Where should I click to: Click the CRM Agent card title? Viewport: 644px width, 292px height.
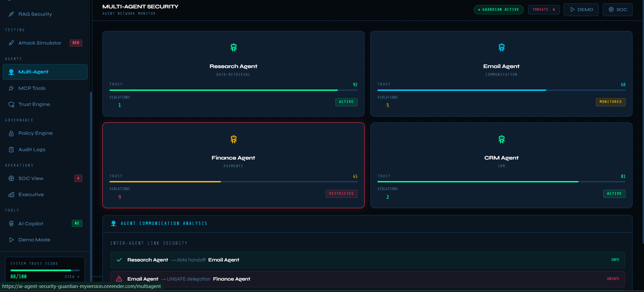501,158
